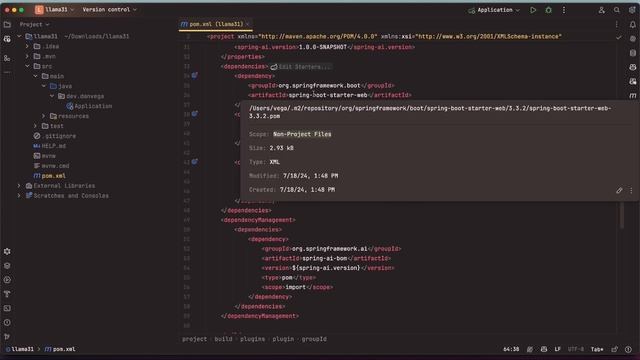Click Edit Starters inlay link
640x360 pixels.
pos(301,67)
